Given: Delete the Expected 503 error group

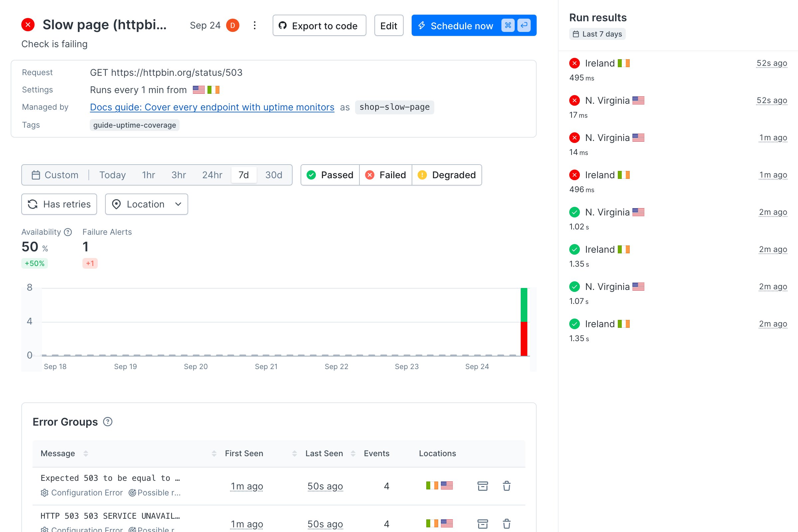Looking at the screenshot, I should click(506, 486).
